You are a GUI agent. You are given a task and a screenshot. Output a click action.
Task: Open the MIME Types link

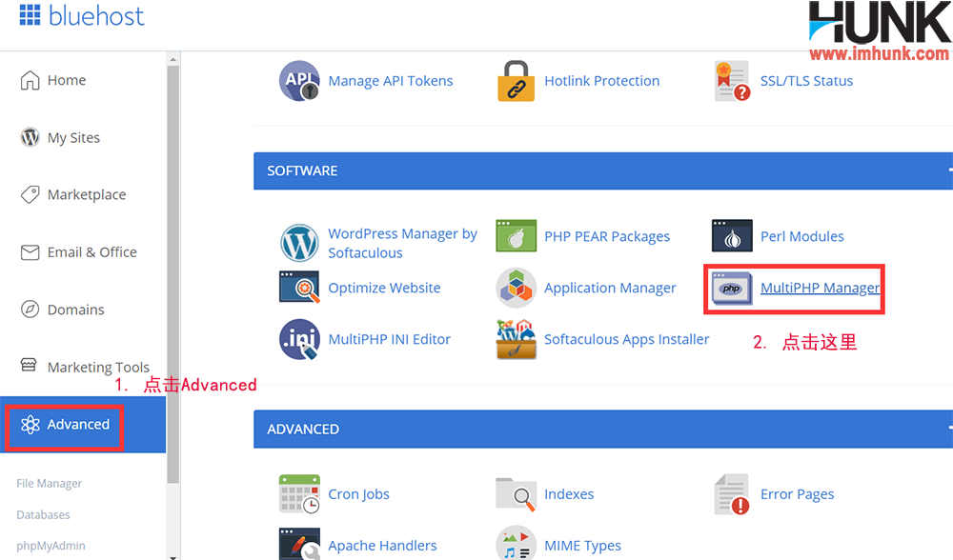pos(583,546)
